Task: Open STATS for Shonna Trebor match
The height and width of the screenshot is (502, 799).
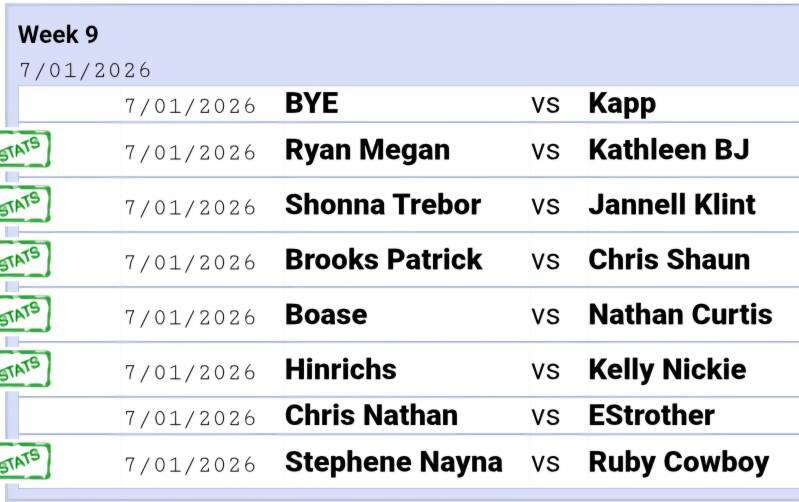Action: (24, 204)
